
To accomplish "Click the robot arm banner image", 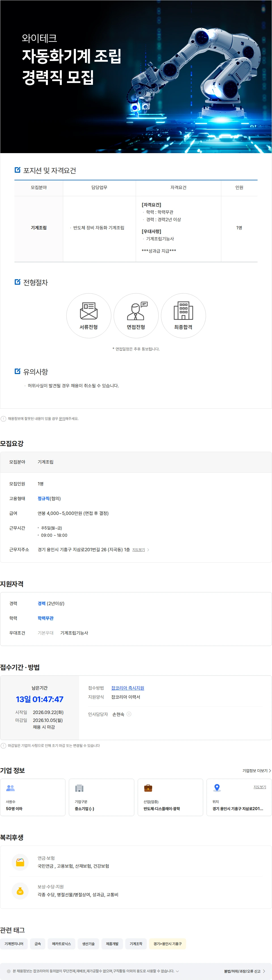I will (x=136, y=77).
